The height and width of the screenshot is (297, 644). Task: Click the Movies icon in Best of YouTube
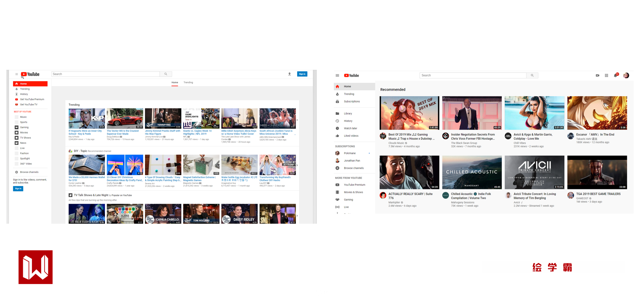(17, 133)
